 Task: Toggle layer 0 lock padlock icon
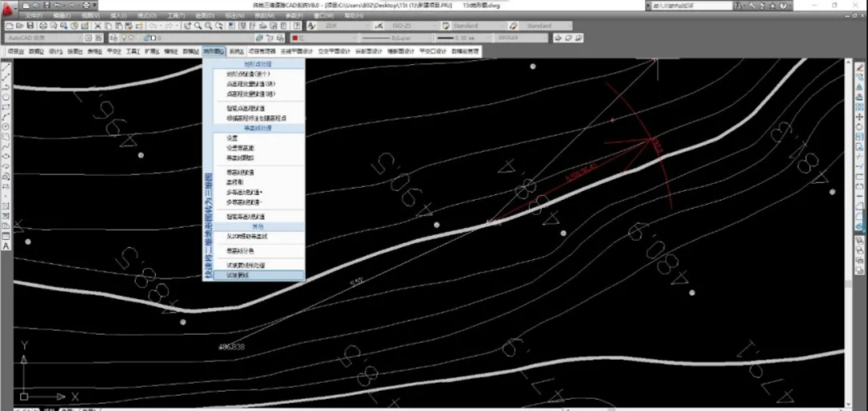[x=146, y=39]
